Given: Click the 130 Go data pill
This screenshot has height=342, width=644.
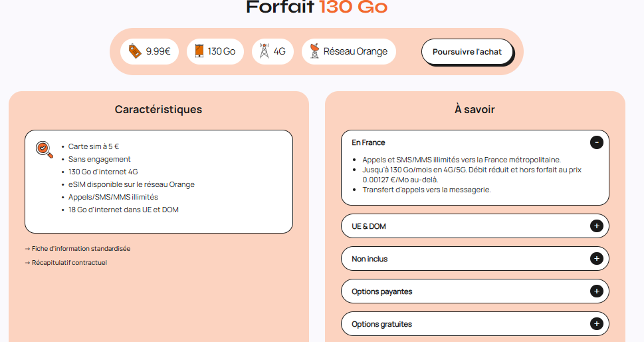Looking at the screenshot, I should coord(215,51).
